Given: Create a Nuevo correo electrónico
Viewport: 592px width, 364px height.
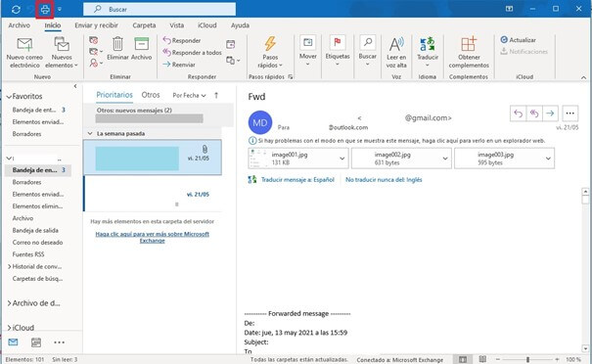Looking at the screenshot, I should pyautogui.click(x=24, y=53).
